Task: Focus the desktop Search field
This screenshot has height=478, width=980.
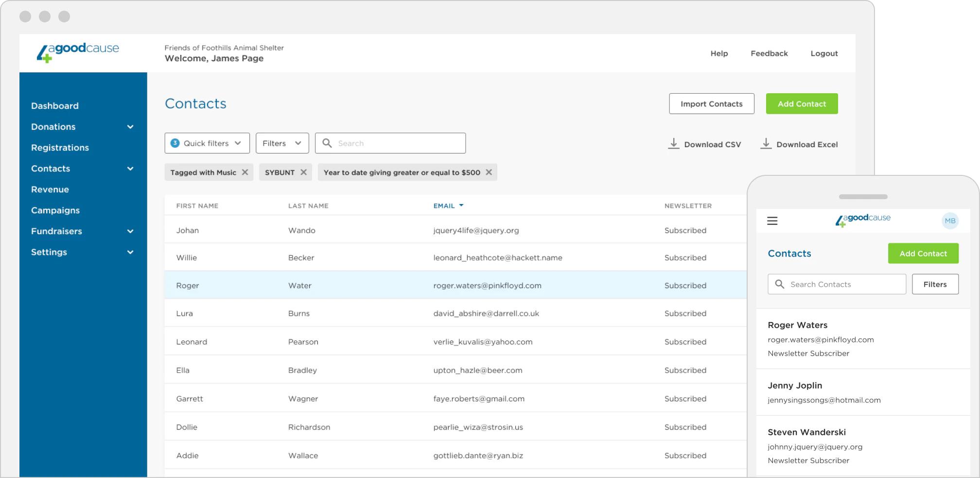Action: point(399,143)
